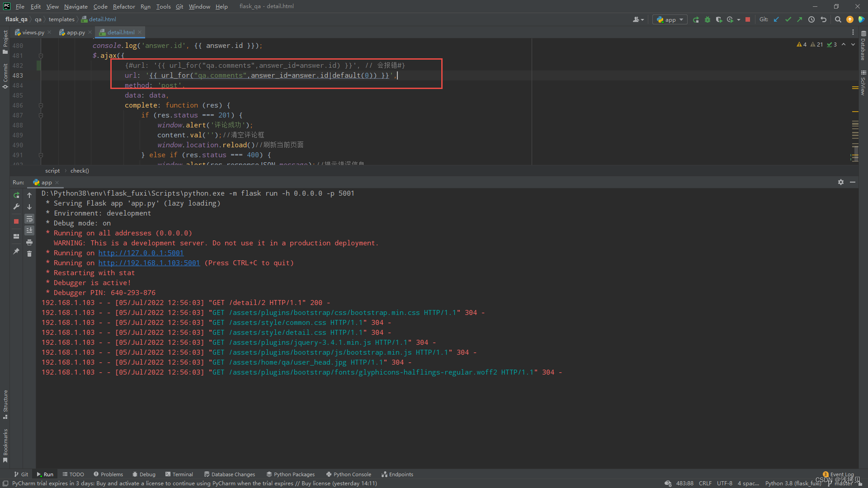Start debugging with the bug icon
868x488 pixels.
click(708, 19)
